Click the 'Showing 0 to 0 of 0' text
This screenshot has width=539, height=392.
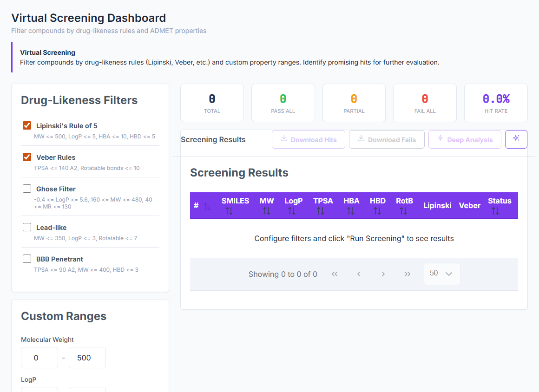283,274
